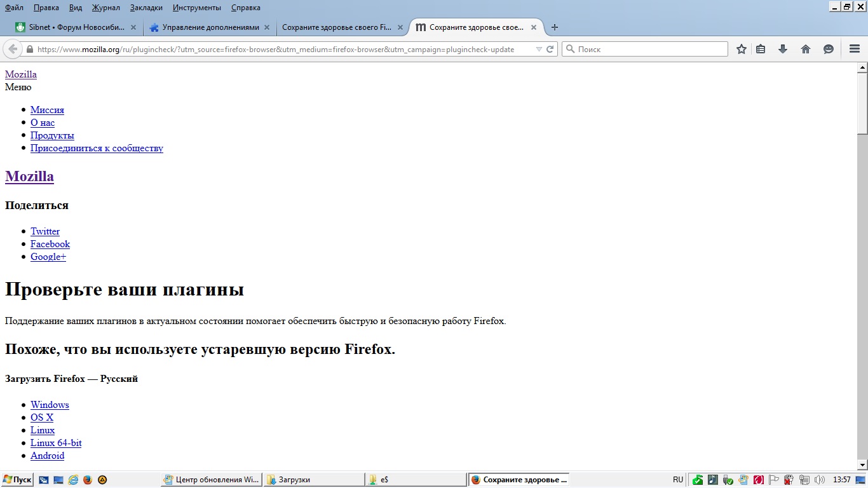Image resolution: width=868 pixels, height=488 pixels.
Task: Follow Присоединиться к сообществу link
Action: (97, 148)
